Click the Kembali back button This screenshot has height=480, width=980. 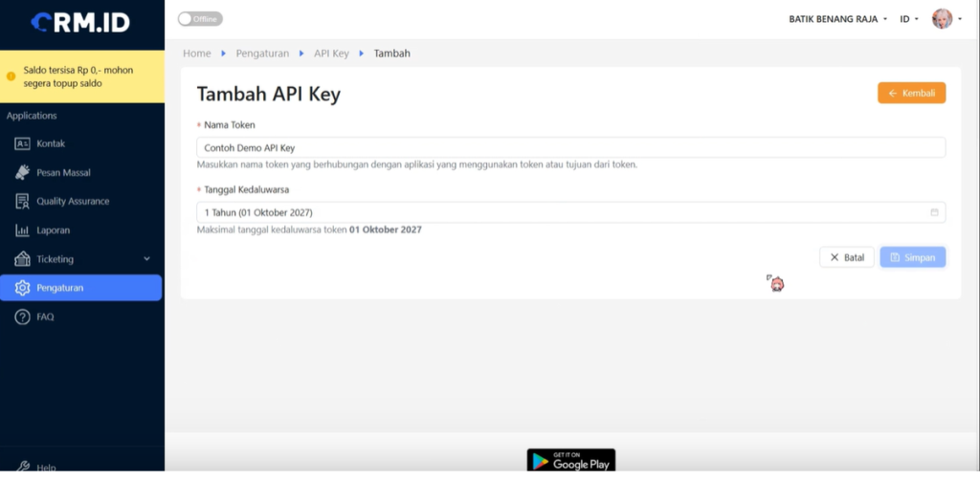[x=911, y=93]
